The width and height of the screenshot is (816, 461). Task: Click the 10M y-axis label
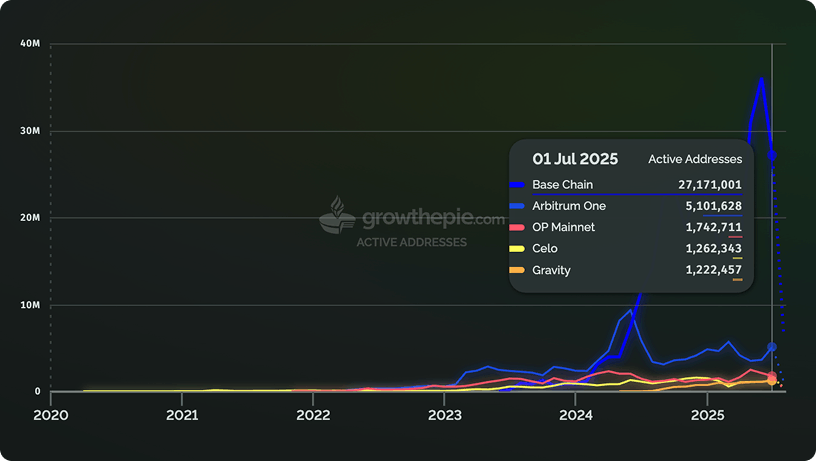pos(30,305)
